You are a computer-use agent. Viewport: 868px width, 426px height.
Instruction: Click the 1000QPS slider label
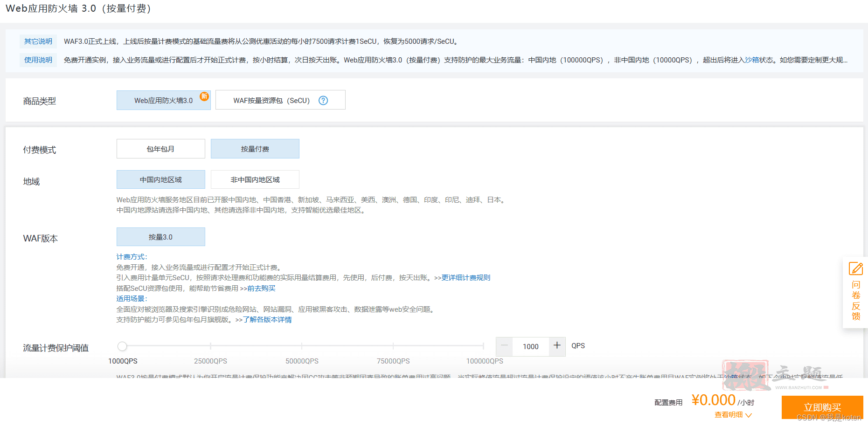(x=123, y=361)
